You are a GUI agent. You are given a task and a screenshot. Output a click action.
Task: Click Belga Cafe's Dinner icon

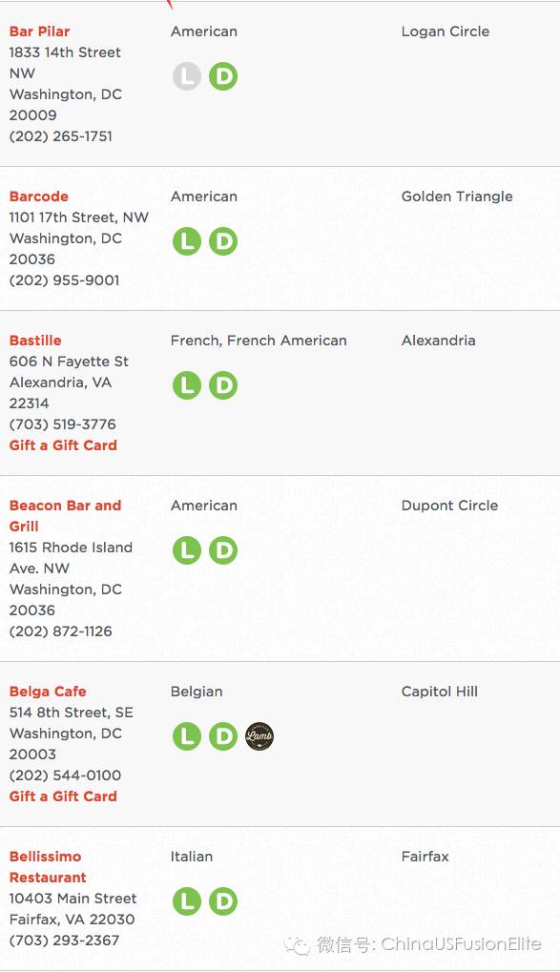coord(223,735)
